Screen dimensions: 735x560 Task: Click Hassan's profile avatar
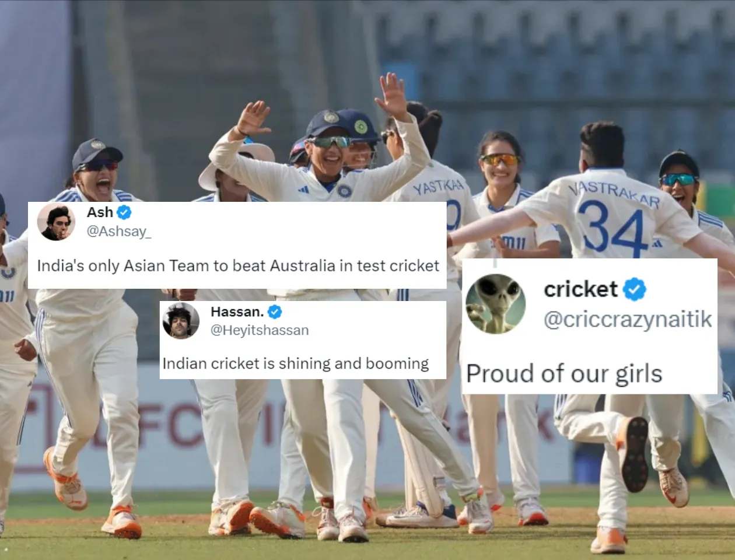click(181, 320)
